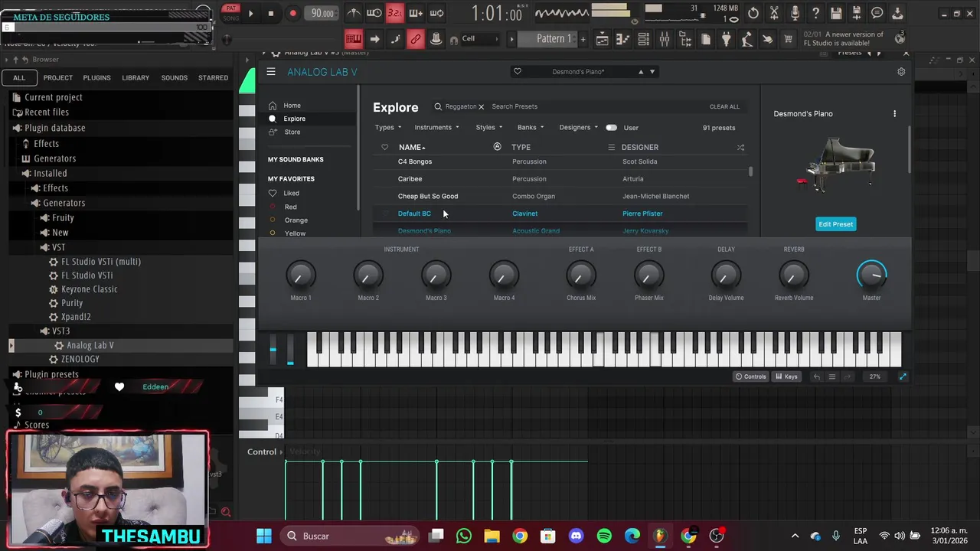Open the Playlist view icon

[603, 39]
